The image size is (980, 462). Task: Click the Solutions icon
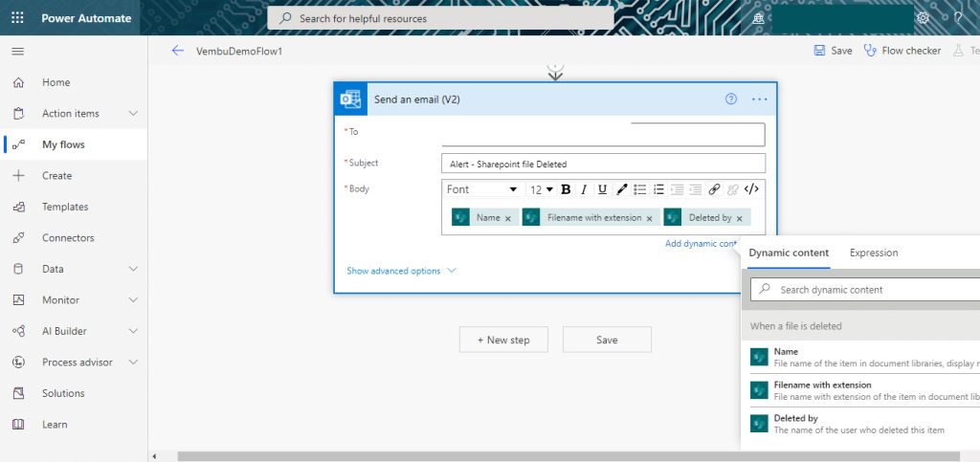pos(19,393)
